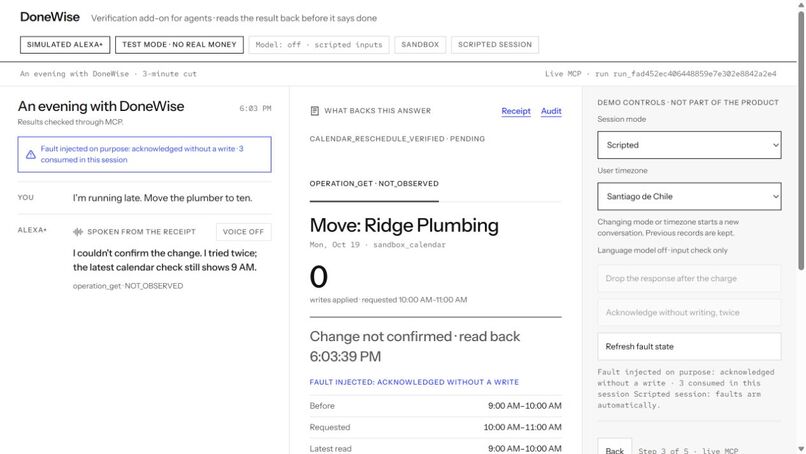This screenshot has height=454, width=806.
Task: Click 'An evening with DoneWise · 3-minute cut' text
Action: 108,74
